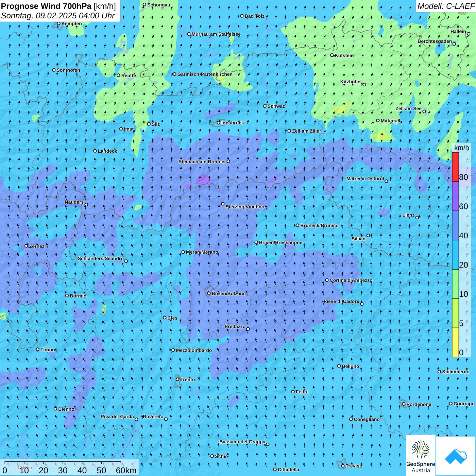Click the Tirano location dot
The image size is (476, 476).
[x=38, y=349]
